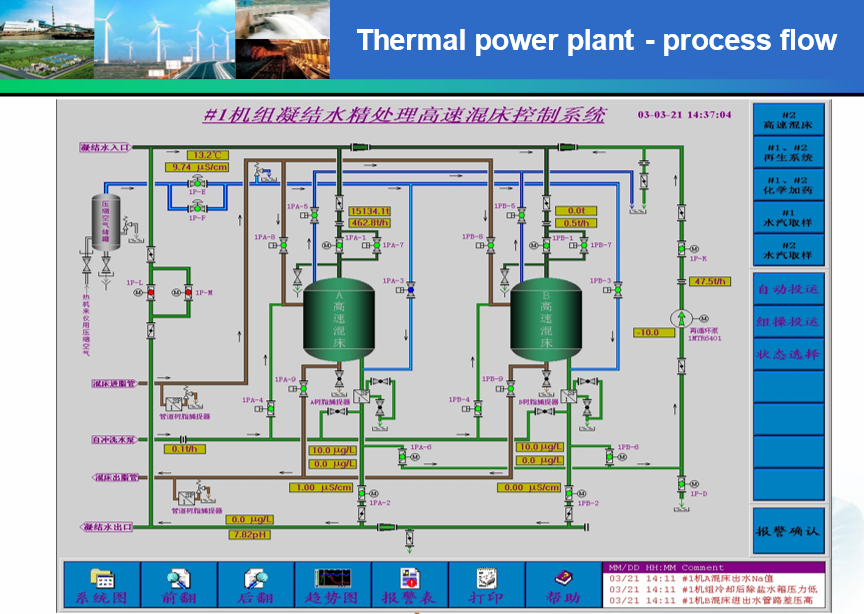Open the 状态选择 status selection
The height and width of the screenshot is (614, 864).
point(788,354)
